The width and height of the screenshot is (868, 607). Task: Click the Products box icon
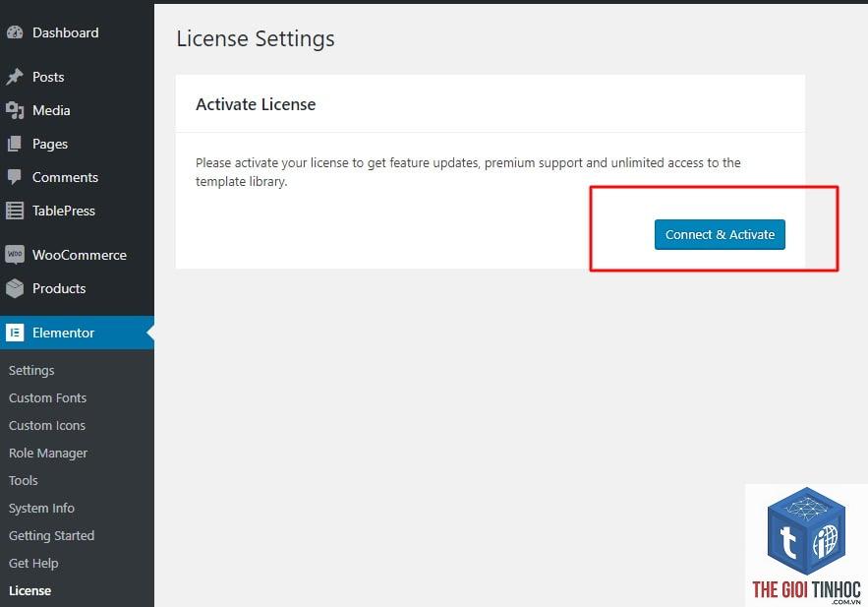[x=15, y=288]
